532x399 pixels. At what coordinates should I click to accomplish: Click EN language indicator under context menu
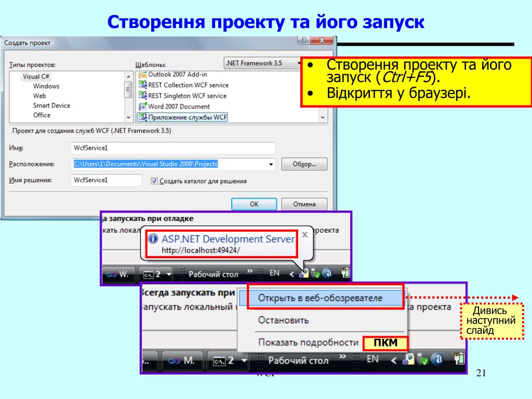(x=373, y=359)
